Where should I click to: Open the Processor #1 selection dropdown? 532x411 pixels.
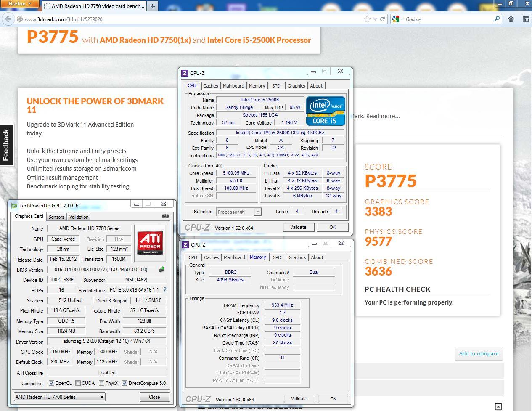[239, 212]
